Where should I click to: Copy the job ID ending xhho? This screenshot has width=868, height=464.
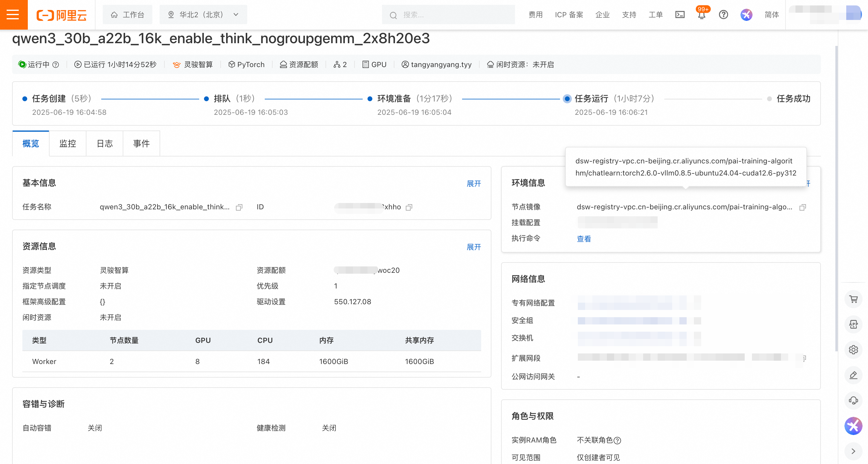tap(409, 207)
